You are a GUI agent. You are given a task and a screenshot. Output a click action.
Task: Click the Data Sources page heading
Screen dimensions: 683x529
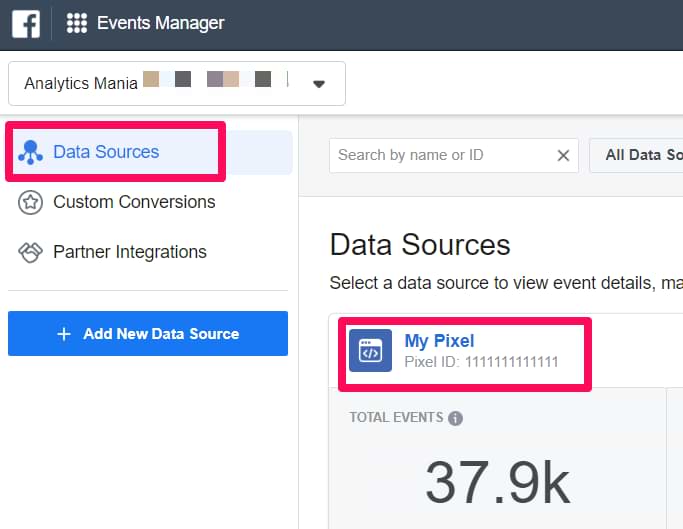(x=420, y=244)
